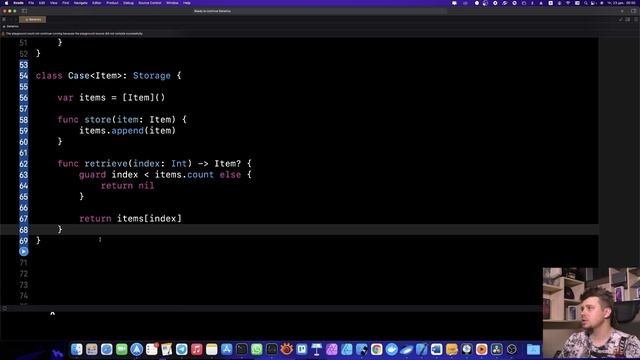Open FaceTime from the Dock

pyautogui.click(x=122, y=349)
